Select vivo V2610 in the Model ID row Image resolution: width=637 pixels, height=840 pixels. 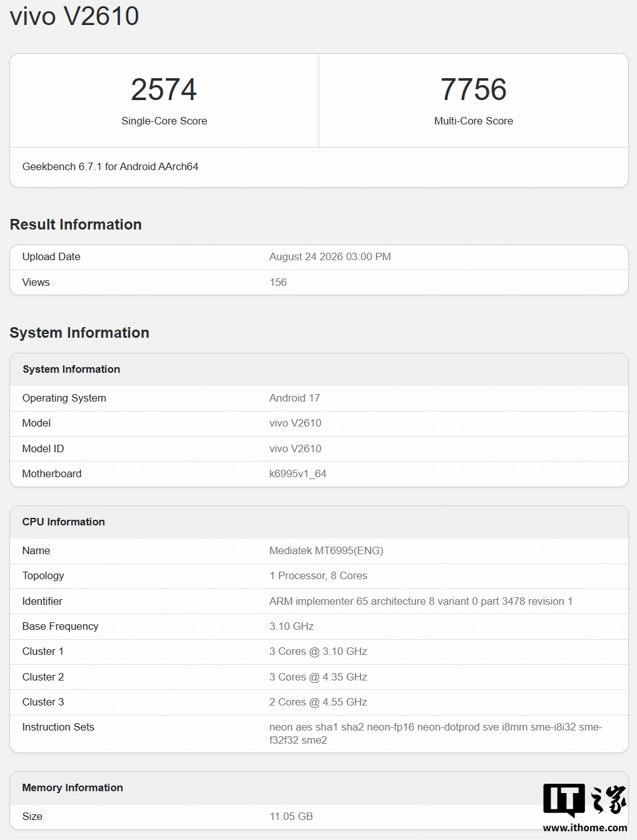click(295, 448)
